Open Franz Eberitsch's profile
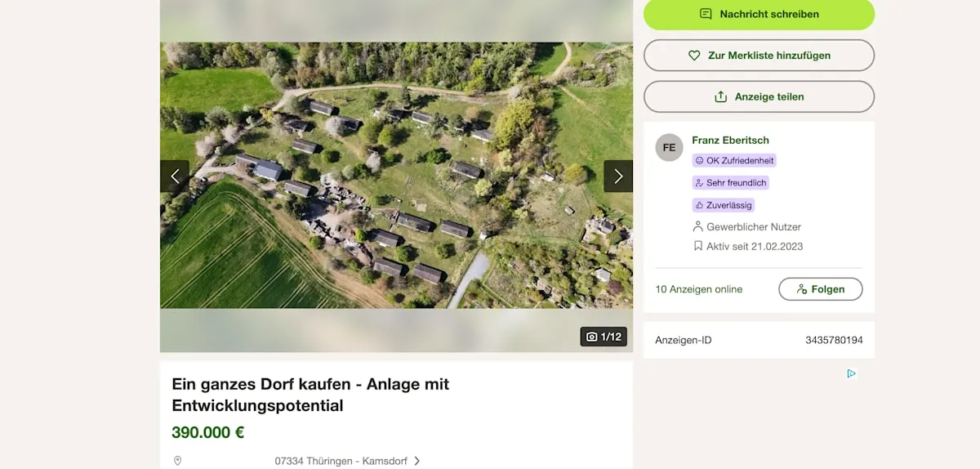 click(730, 140)
